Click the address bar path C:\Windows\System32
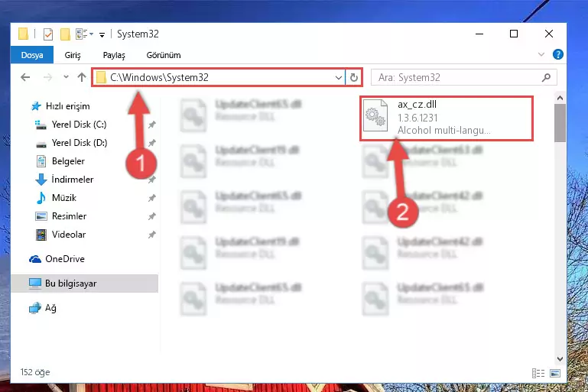Screen dimensions: 588x392 click(159, 77)
